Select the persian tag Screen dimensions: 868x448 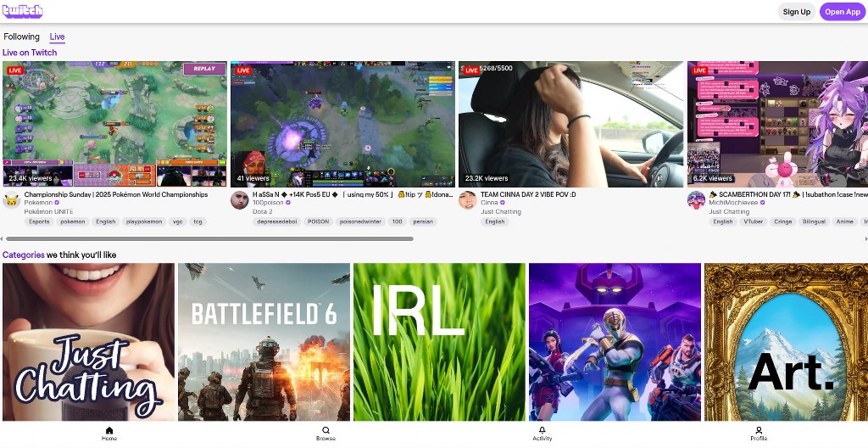(424, 221)
